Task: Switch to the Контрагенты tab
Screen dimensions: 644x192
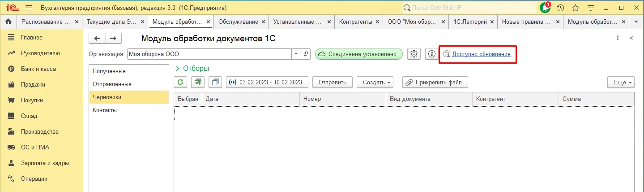Action: 355,22
